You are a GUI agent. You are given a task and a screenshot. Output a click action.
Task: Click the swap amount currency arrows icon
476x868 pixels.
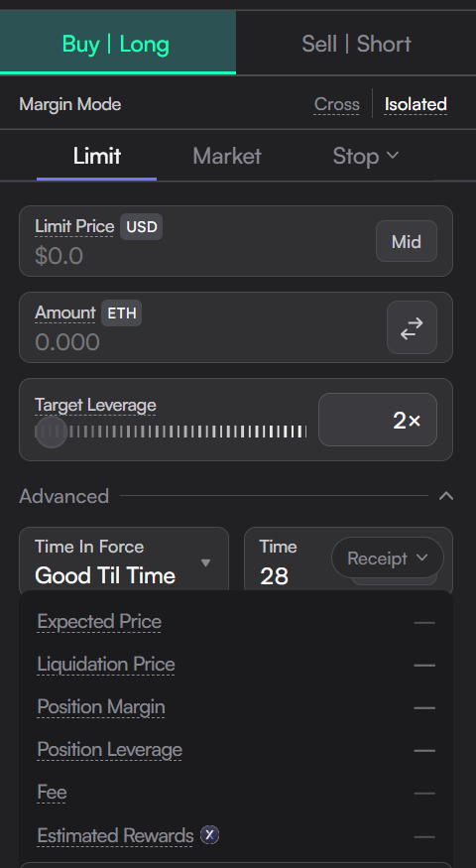click(412, 327)
